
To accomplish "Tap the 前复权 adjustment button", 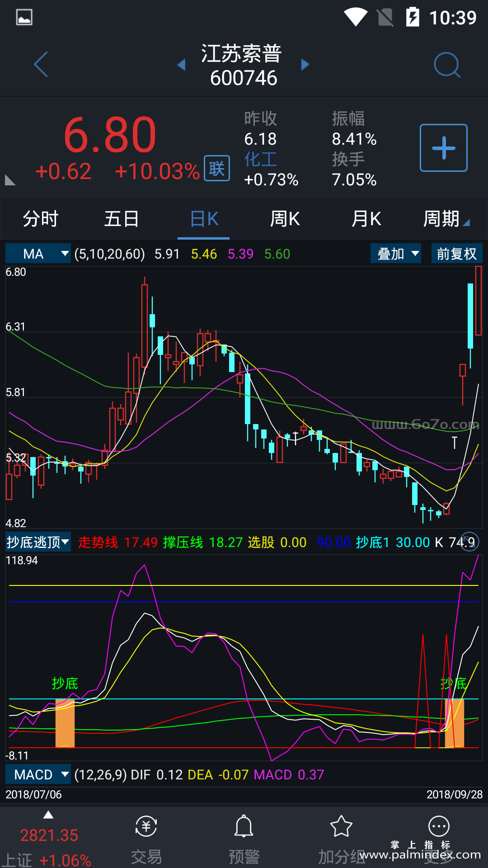I will (x=457, y=254).
